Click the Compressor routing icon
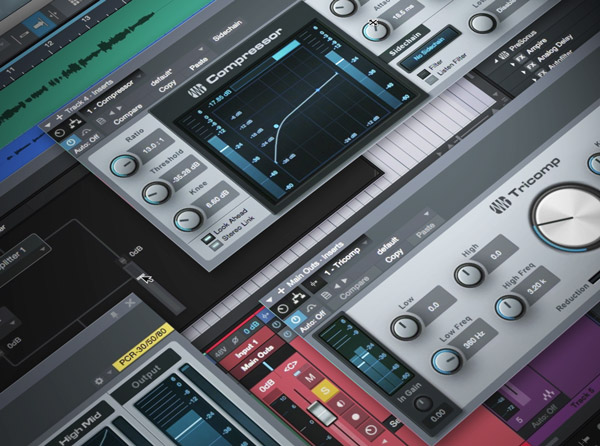 pos(75,124)
